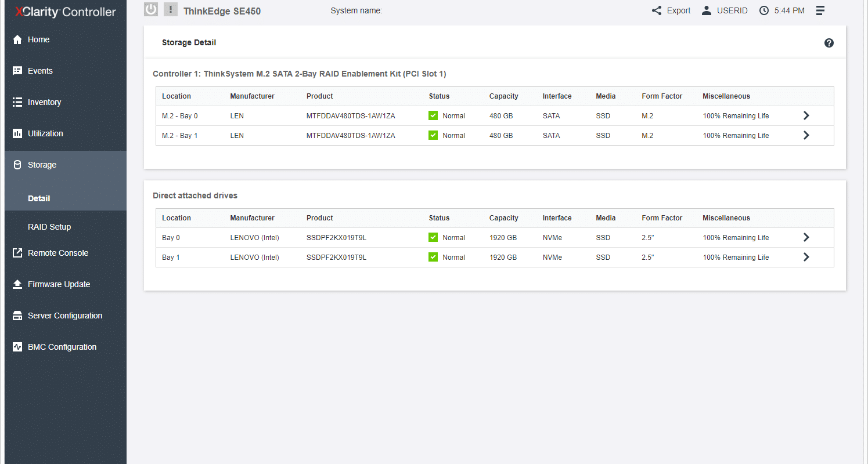The image size is (868, 464).
Task: Click 100% Remaining Life in M.2 Bay 0 row
Action: pos(736,116)
